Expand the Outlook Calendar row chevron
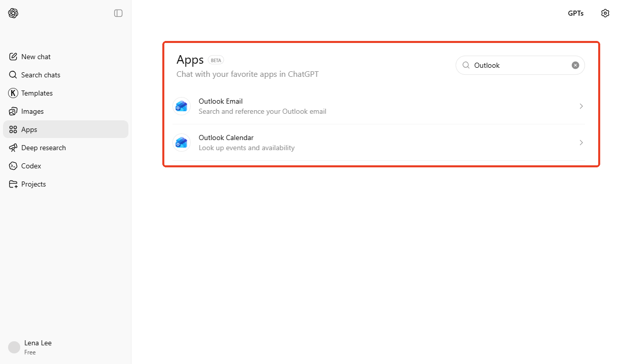Viewport: 626px width, 364px height. point(581,143)
